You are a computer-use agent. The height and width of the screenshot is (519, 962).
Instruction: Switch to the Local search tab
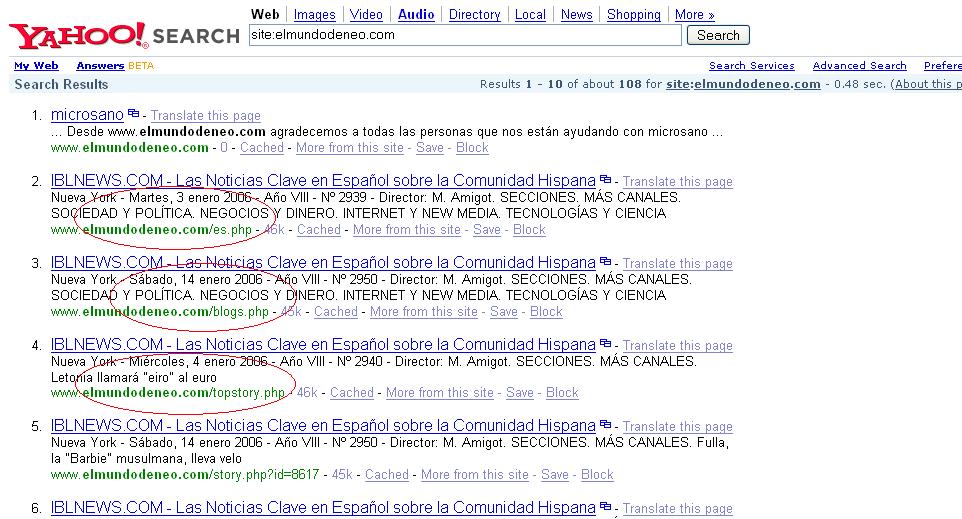(x=530, y=14)
